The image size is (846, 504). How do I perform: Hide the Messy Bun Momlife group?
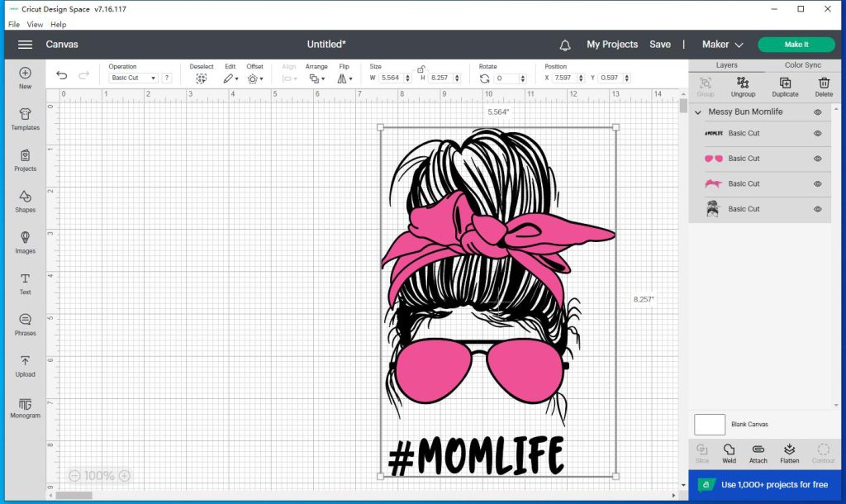tap(819, 112)
